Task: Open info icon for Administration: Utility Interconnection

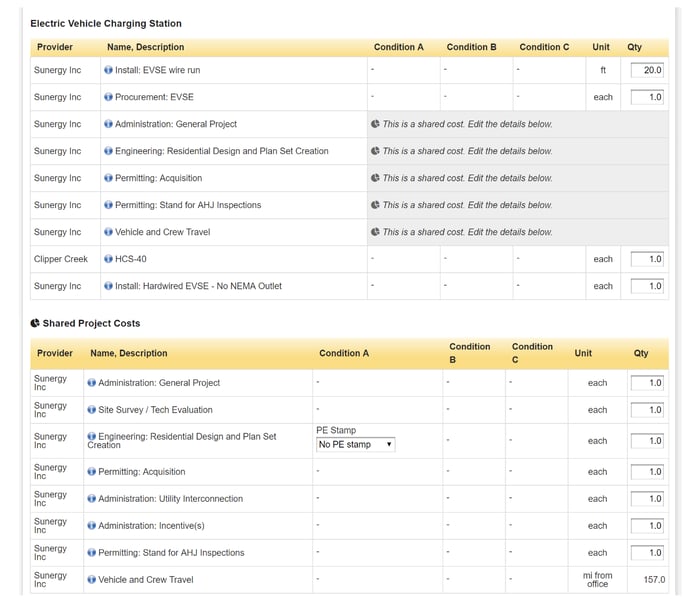Action: click(92, 499)
